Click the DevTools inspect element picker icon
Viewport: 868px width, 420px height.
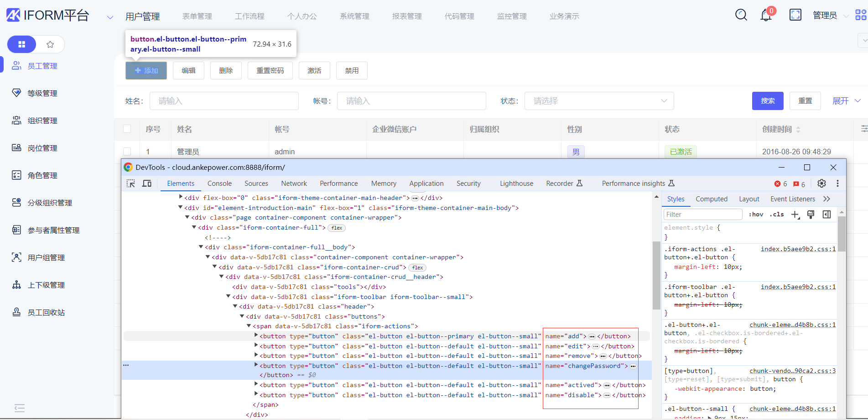tap(131, 184)
